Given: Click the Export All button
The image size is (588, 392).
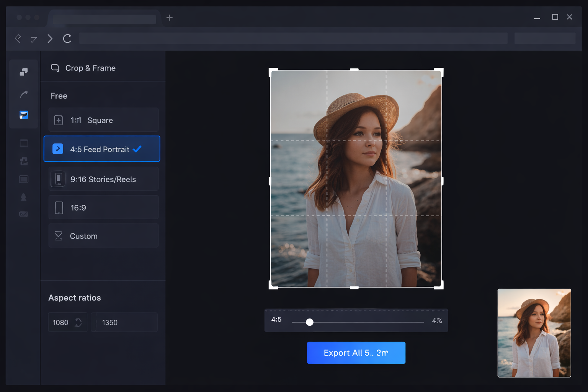Looking at the screenshot, I should 356,353.
